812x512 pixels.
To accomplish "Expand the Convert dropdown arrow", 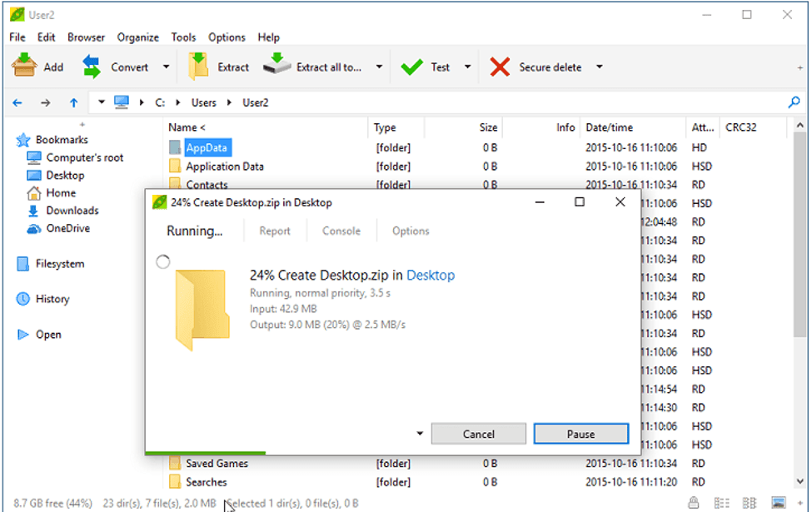I will tap(166, 67).
